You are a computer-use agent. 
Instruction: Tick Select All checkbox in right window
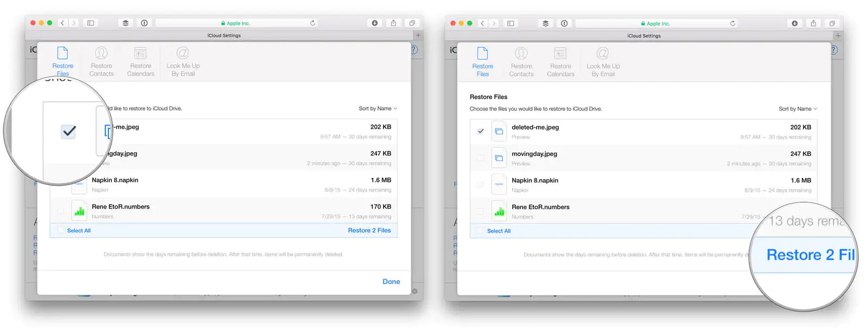480,231
